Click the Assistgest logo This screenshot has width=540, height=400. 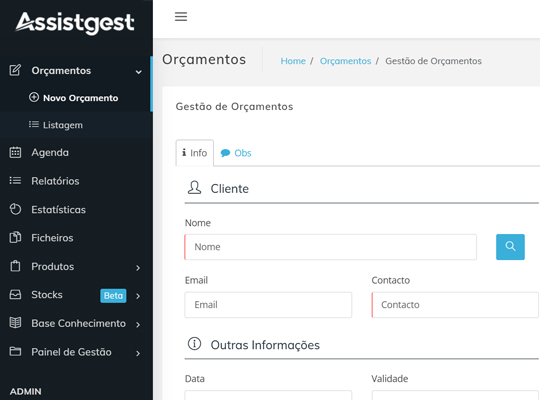tap(75, 23)
